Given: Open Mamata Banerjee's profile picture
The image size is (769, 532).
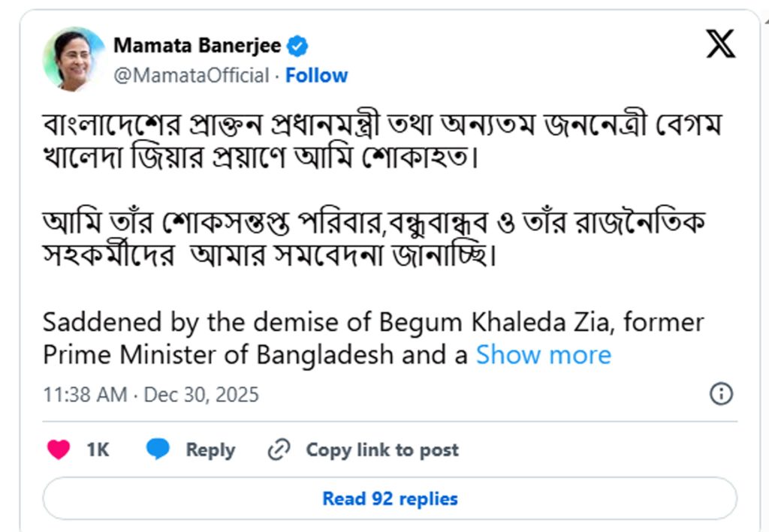Looking at the screenshot, I should pyautogui.click(x=74, y=59).
